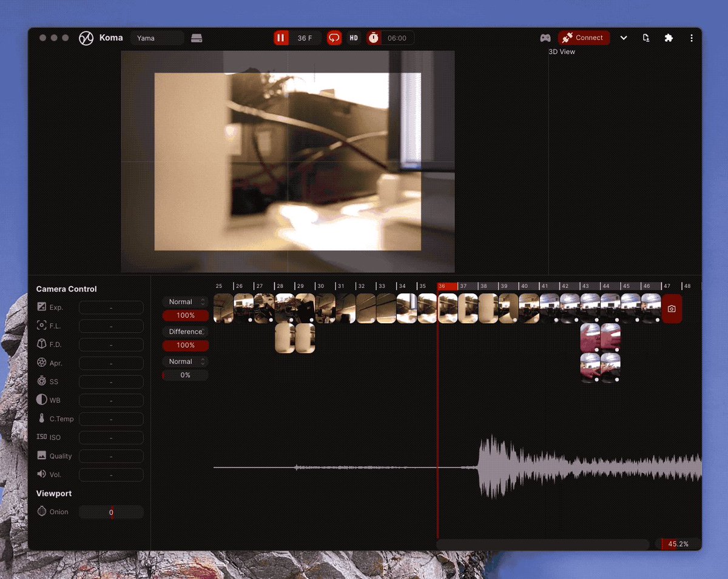728x579 pixels.
Task: Open the gamepad controller icon
Action: [x=545, y=38]
